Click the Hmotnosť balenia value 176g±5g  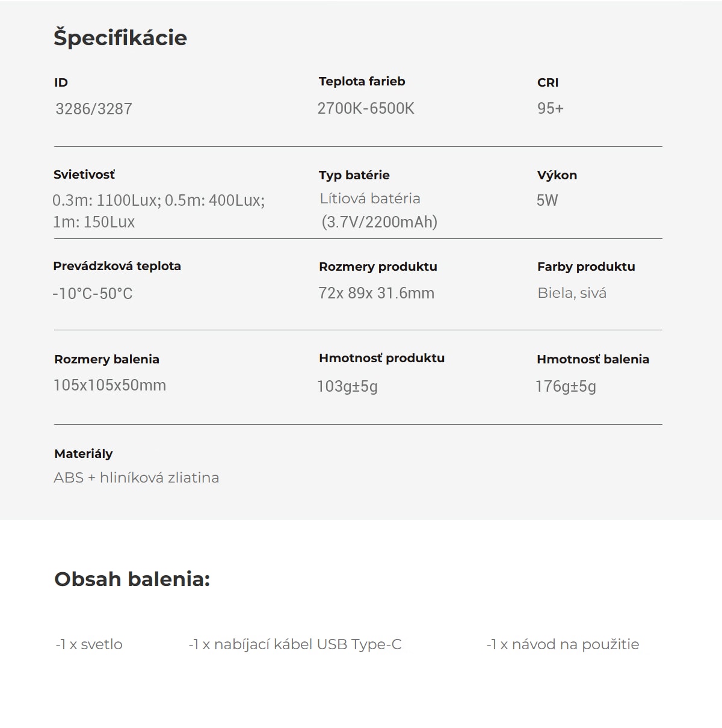[566, 386]
